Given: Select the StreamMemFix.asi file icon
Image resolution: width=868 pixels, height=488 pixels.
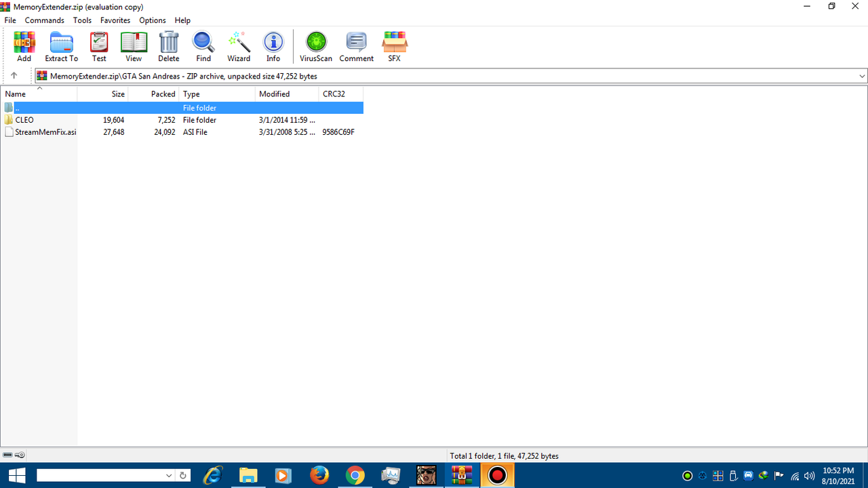Looking at the screenshot, I should (x=9, y=132).
